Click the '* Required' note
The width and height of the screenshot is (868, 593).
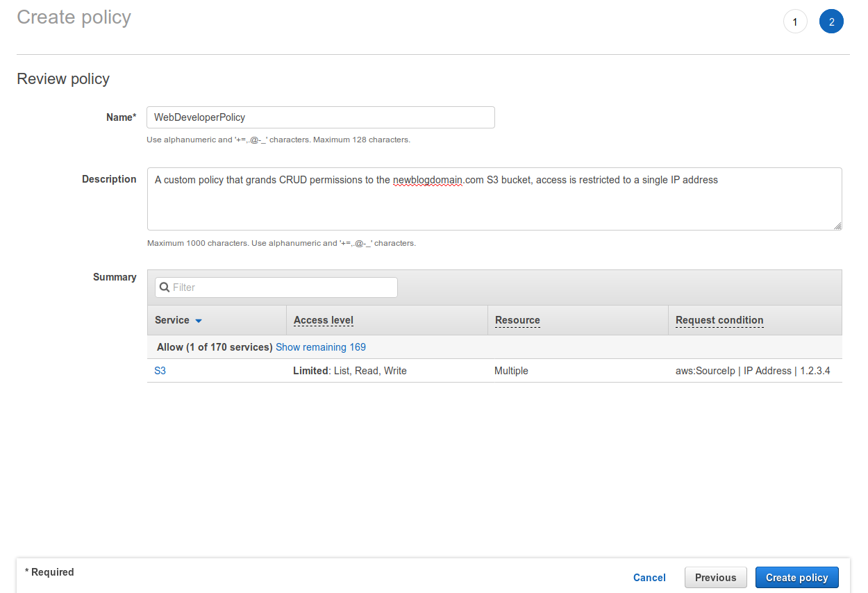click(x=49, y=572)
